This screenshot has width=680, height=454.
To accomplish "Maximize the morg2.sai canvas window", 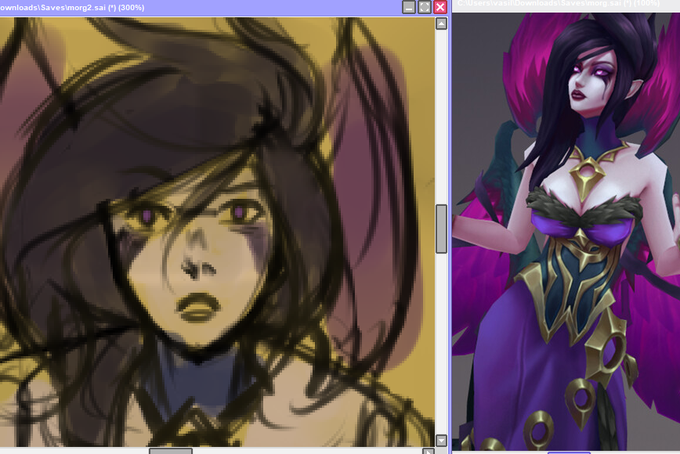I will 425,7.
